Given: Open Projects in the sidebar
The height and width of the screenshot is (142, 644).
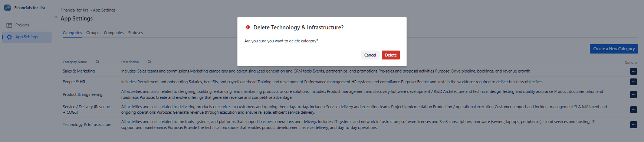Looking at the screenshot, I should coord(26,25).
